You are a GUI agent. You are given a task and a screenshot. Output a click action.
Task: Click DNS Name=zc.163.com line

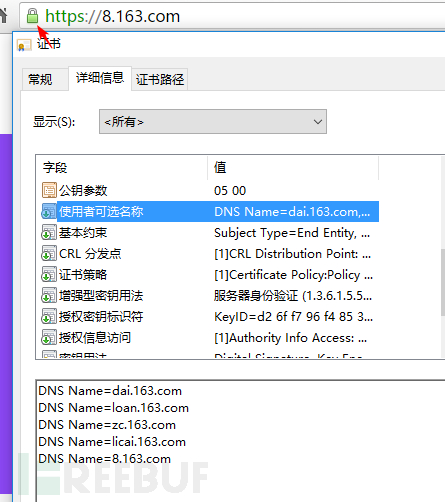click(x=107, y=425)
